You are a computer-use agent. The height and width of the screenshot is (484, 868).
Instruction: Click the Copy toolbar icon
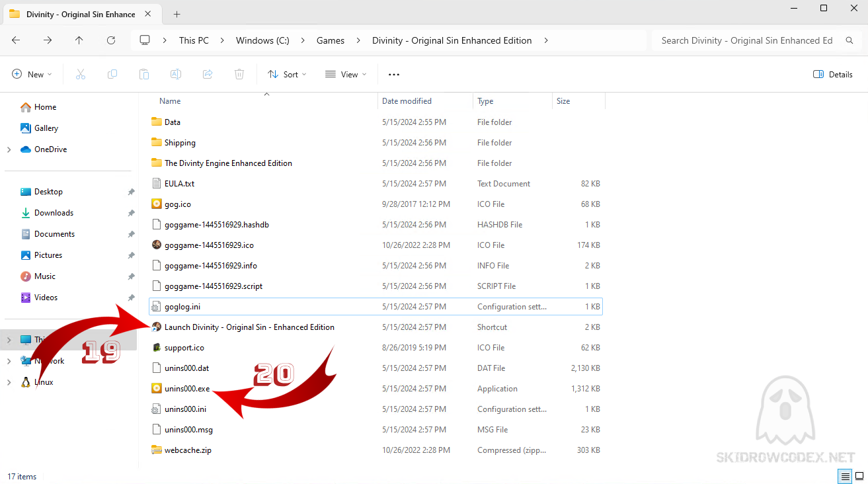pos(112,74)
